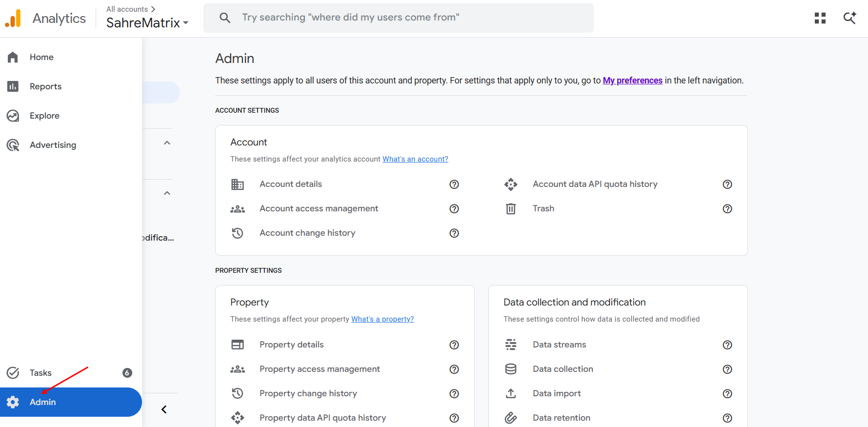Click the Home icon in the sidebar
This screenshot has width=868, height=427.
pos(13,57)
